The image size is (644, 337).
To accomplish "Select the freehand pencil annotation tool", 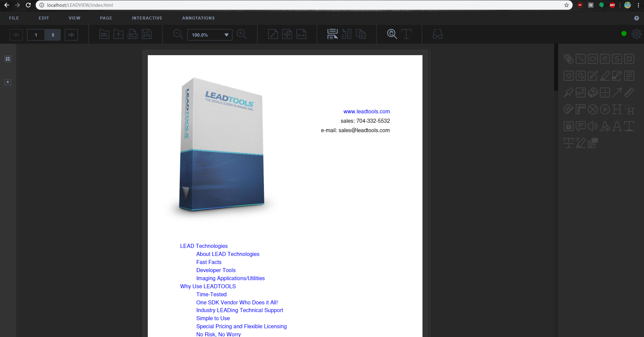I will (x=593, y=76).
